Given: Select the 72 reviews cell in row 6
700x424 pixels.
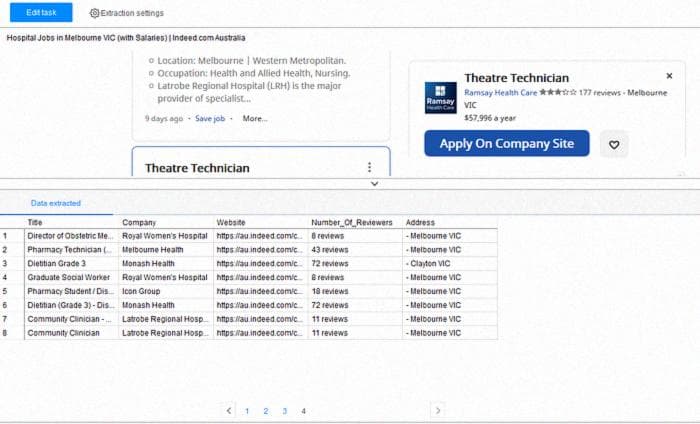Looking at the screenshot, I should pyautogui.click(x=355, y=305).
